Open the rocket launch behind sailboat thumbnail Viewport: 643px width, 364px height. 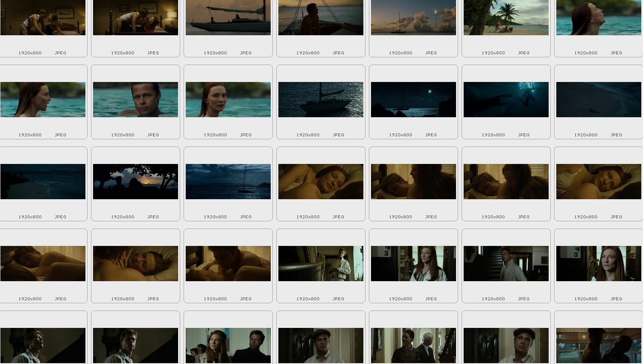(413, 17)
